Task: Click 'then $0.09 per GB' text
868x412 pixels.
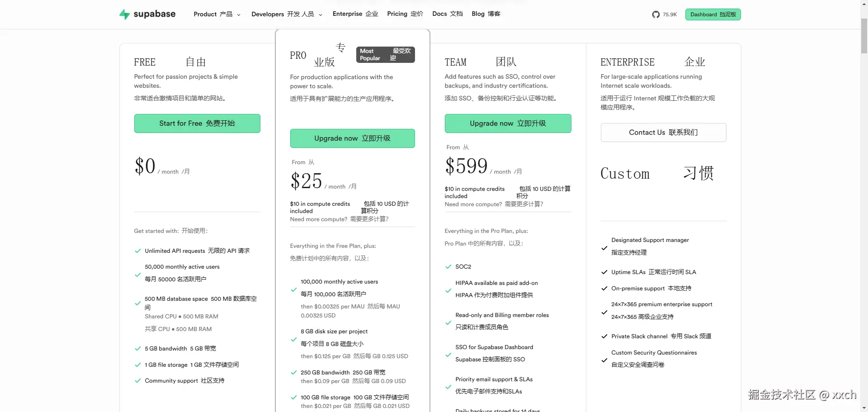Action: click(x=325, y=381)
